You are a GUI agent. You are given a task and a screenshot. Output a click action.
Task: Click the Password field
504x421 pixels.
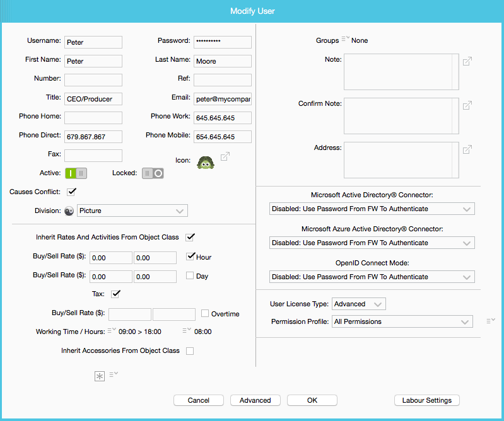pos(223,42)
